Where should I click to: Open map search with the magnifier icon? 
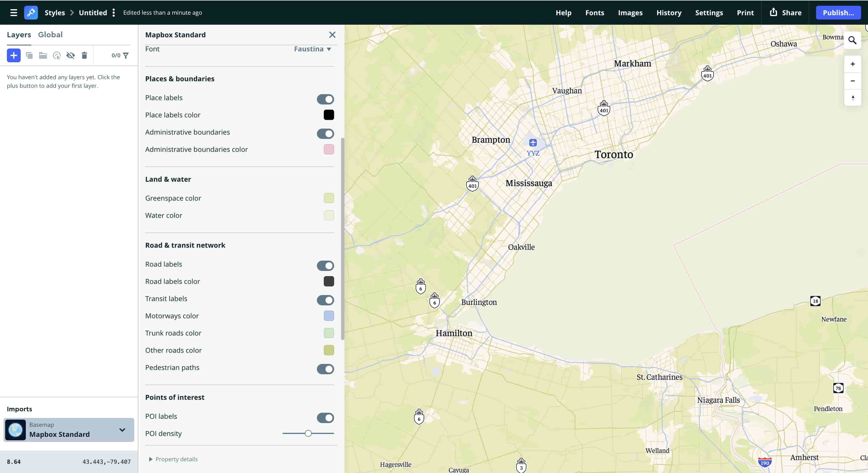pyautogui.click(x=853, y=40)
